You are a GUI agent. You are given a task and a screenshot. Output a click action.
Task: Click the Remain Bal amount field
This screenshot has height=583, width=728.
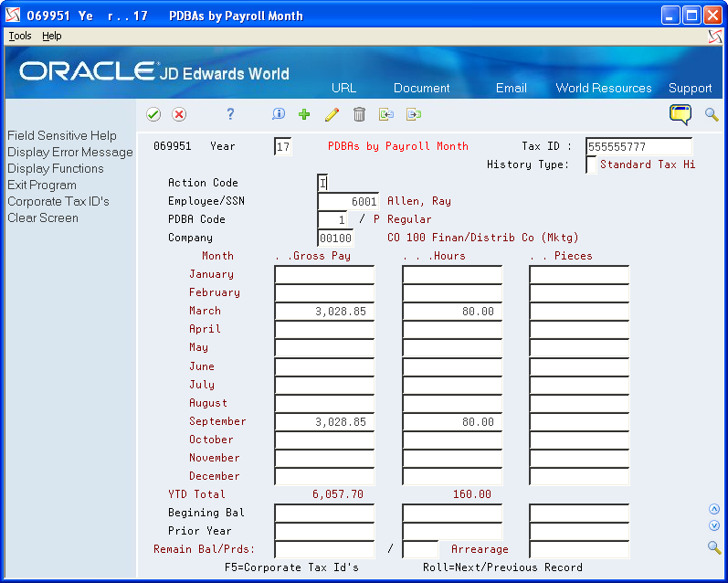(x=324, y=549)
